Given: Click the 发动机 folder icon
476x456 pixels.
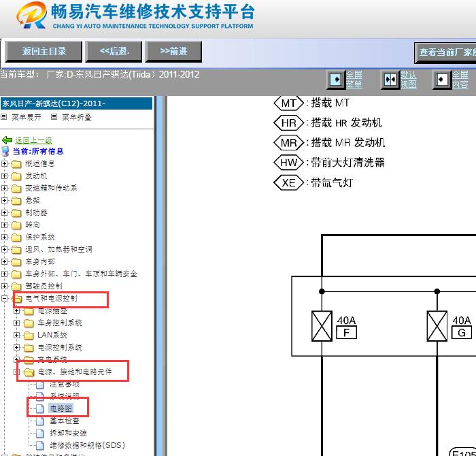Looking at the screenshot, I should 16,176.
